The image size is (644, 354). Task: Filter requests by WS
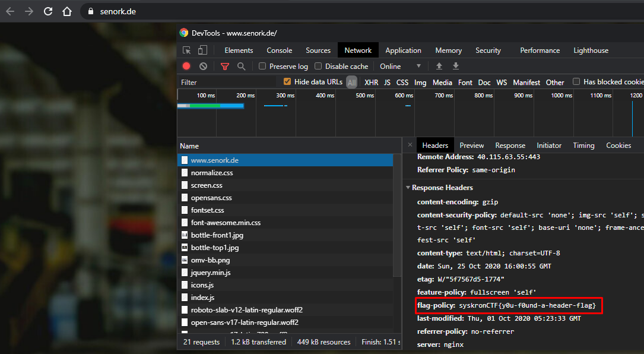point(502,82)
